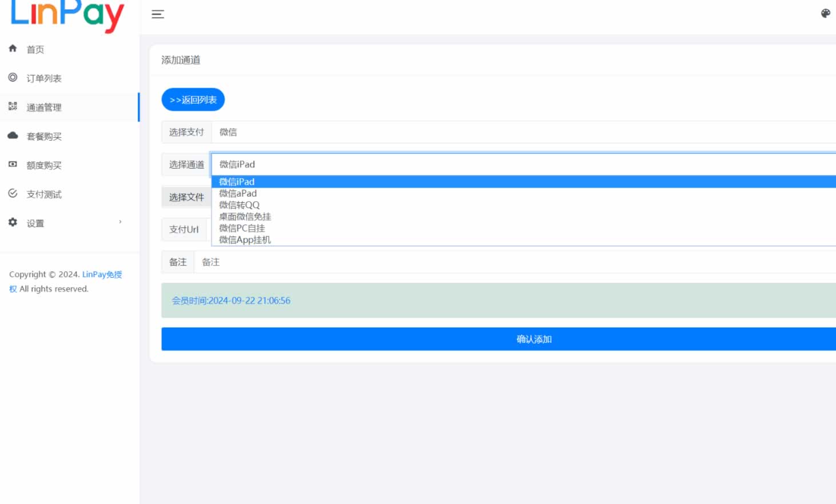Click the quota purchase money icon
This screenshot has width=836, height=504.
pos(13,165)
